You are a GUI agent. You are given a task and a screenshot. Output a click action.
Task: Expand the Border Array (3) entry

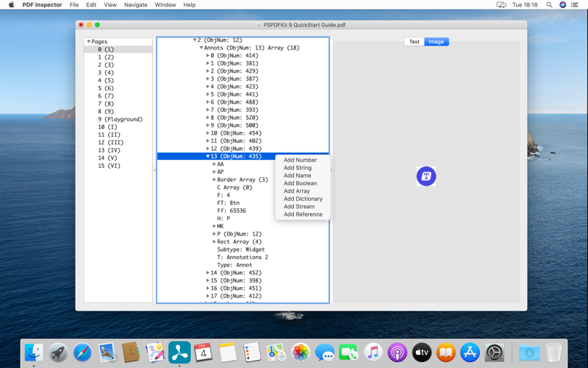pos(214,180)
